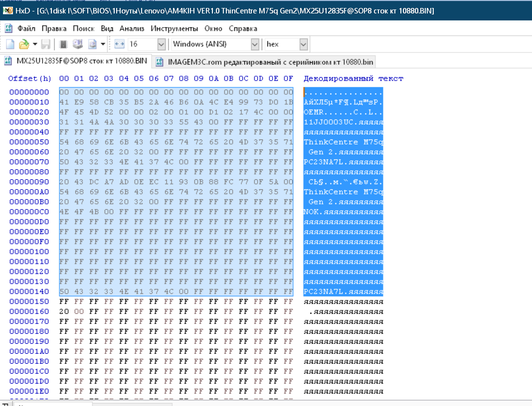Click decoded ThinkCentre M75q text at offset 000000A0
Screen dimensions: 532x406
(344, 192)
